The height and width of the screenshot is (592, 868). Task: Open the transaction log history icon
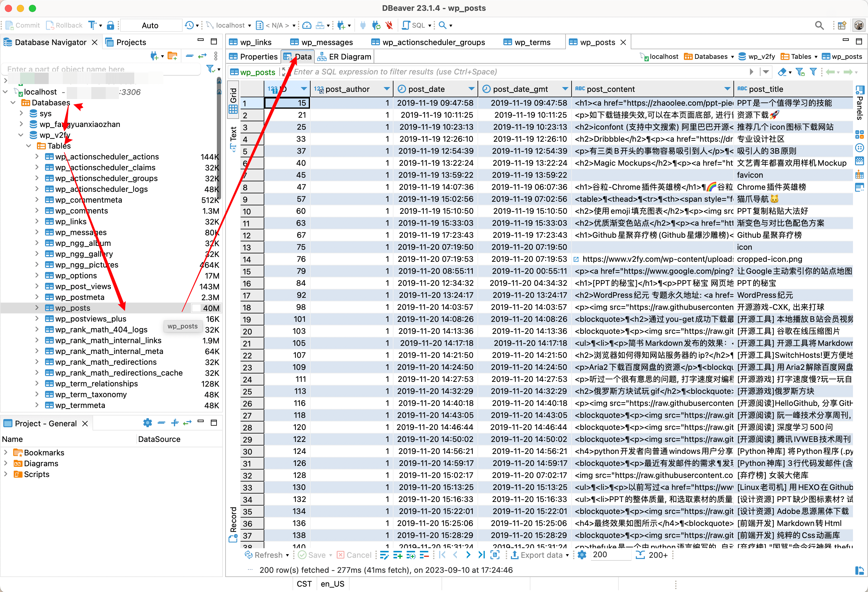point(189,26)
